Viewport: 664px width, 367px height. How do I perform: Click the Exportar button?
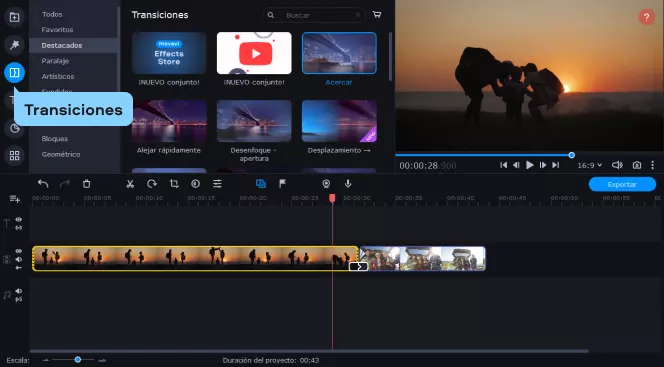(622, 184)
